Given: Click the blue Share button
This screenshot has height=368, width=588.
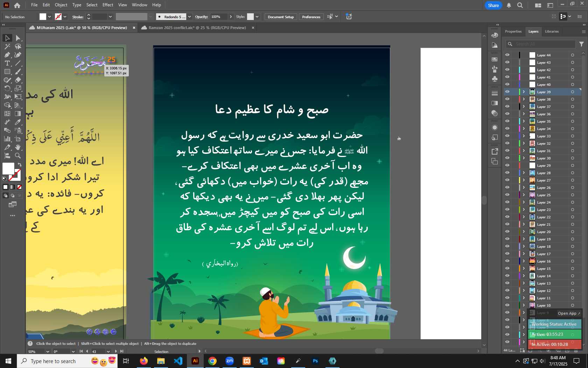Looking at the screenshot, I should click(x=493, y=5).
